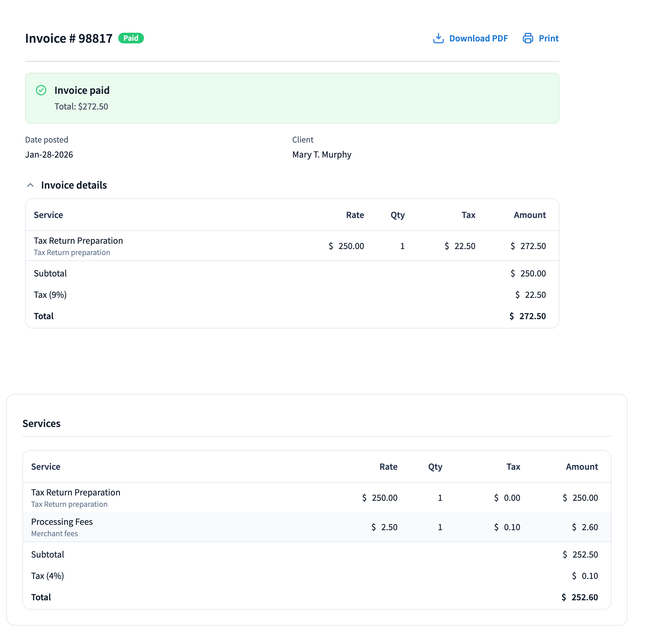672x631 pixels.
Task: Click the Download PDF download icon
Action: click(438, 38)
